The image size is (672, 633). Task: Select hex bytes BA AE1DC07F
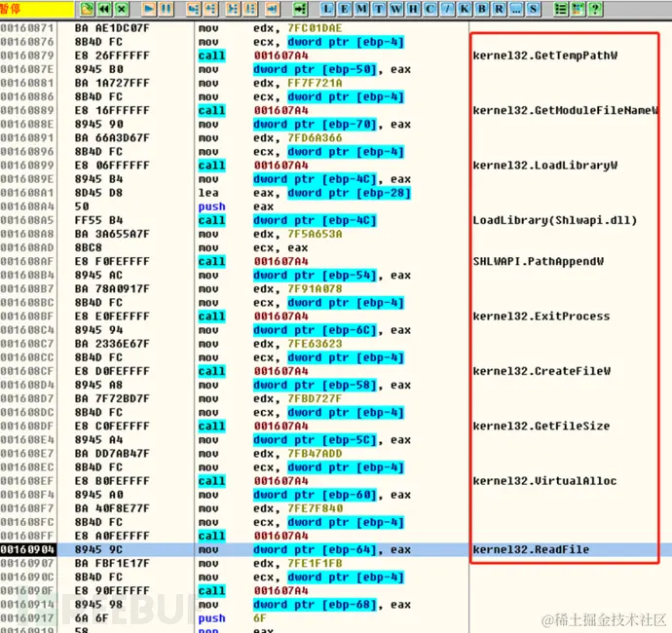tap(112, 28)
